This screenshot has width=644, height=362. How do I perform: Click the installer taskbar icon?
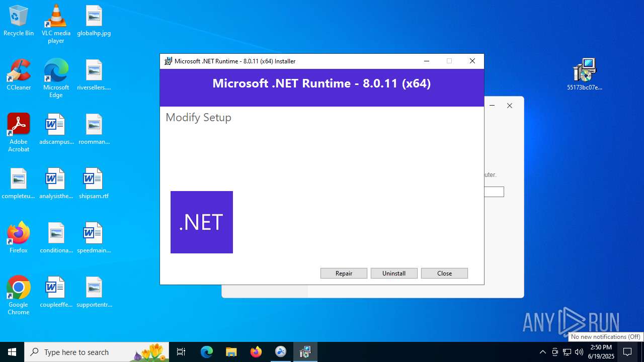click(x=305, y=352)
